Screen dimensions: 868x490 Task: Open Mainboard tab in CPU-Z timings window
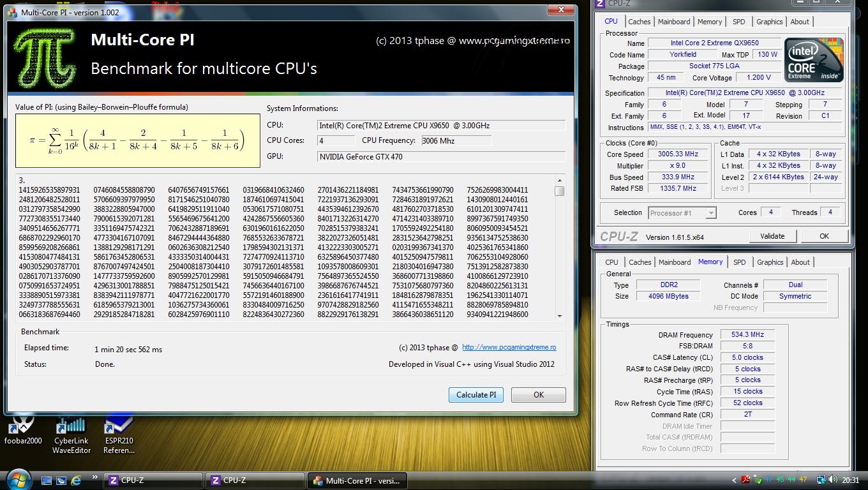675,262
